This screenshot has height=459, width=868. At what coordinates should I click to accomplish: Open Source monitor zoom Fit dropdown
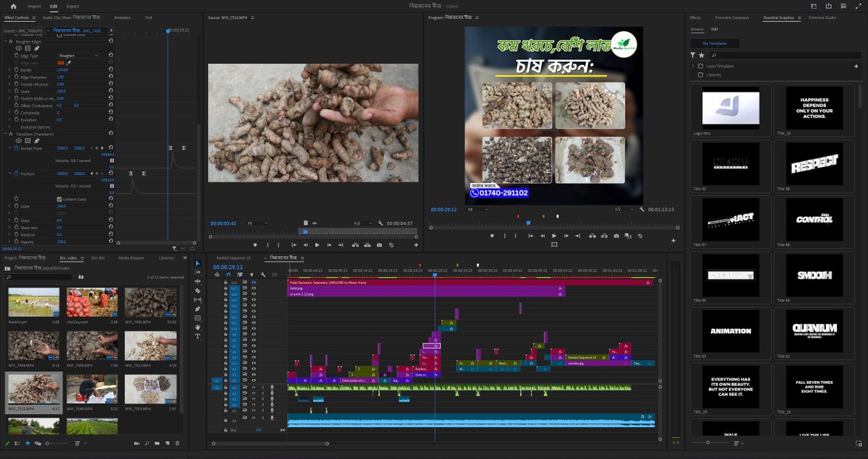[258, 223]
